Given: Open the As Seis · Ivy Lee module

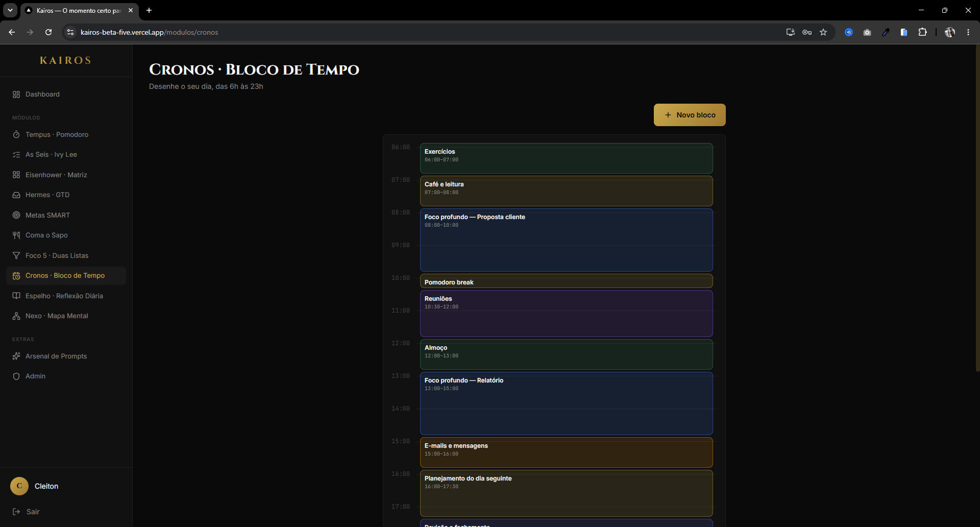Looking at the screenshot, I should point(66,155).
